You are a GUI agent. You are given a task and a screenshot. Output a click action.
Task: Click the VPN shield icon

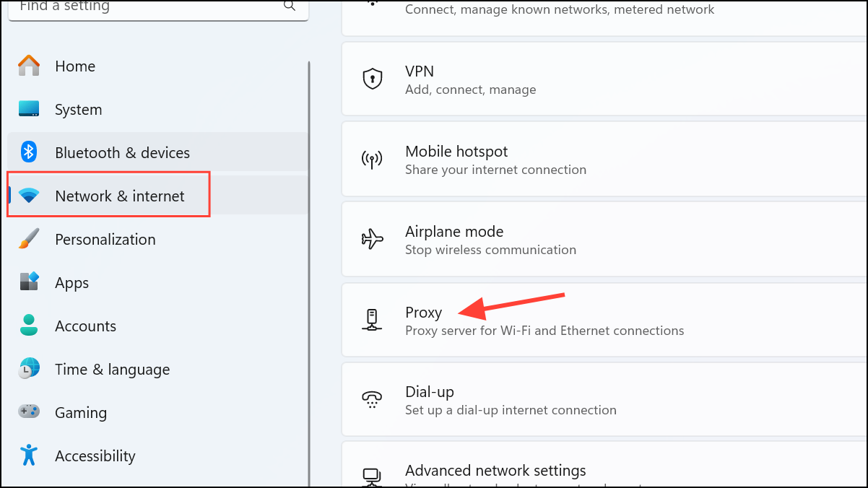pyautogui.click(x=372, y=79)
